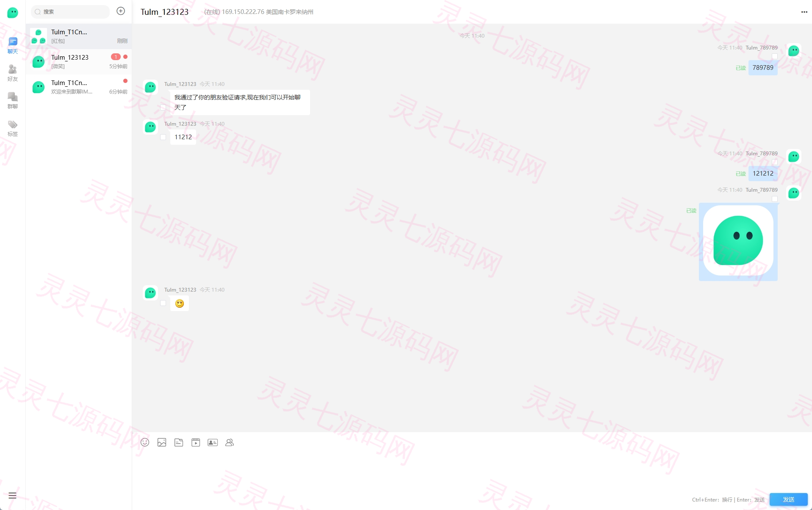Open the Tulm_123123 conversation in the list
Screen dimensions: 812x510
[79, 62]
